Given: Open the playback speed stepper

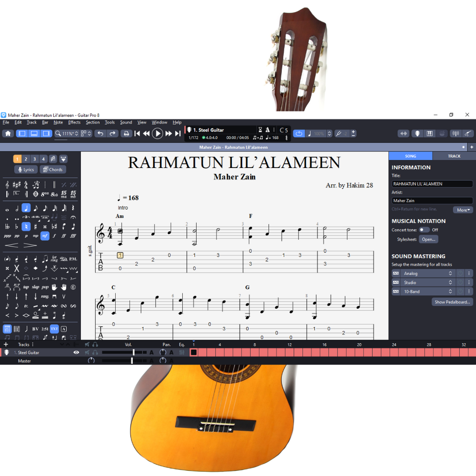Looking at the screenshot, I should tap(329, 134).
